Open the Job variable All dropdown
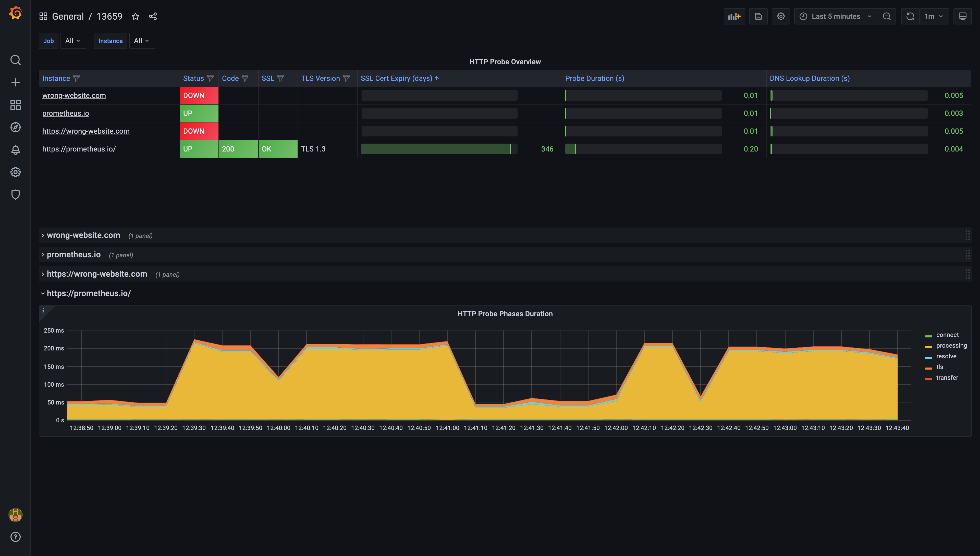Screen dimensions: 980x556 (72, 41)
